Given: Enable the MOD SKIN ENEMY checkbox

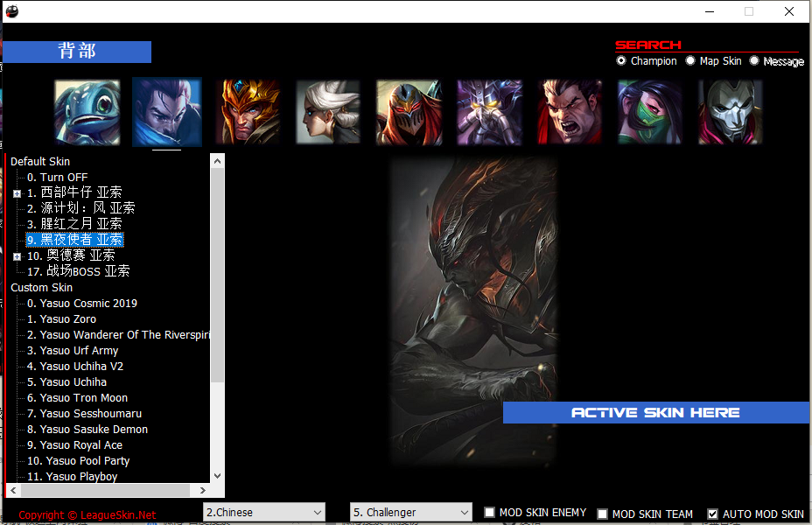Looking at the screenshot, I should (x=489, y=513).
